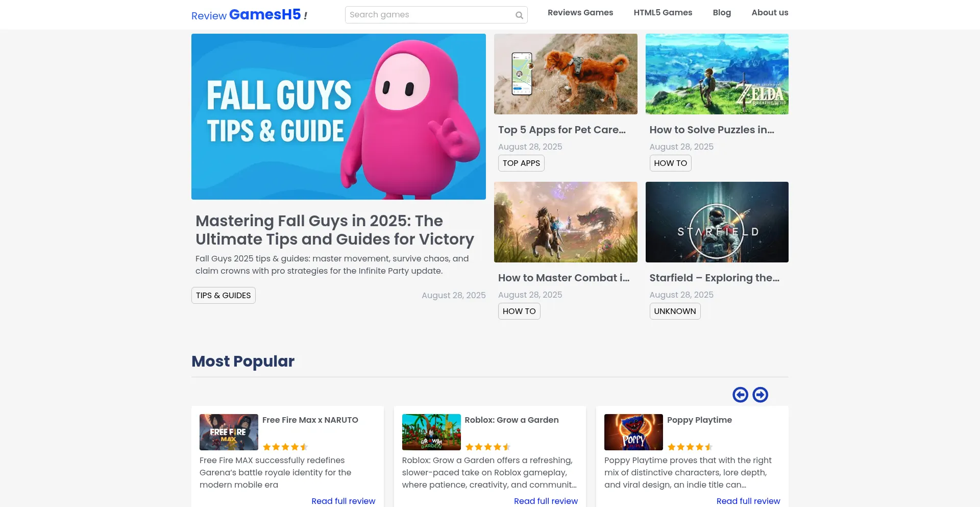This screenshot has width=980, height=507.
Task: Open the Fall Guys Tips & Guide banner
Action: (x=338, y=116)
